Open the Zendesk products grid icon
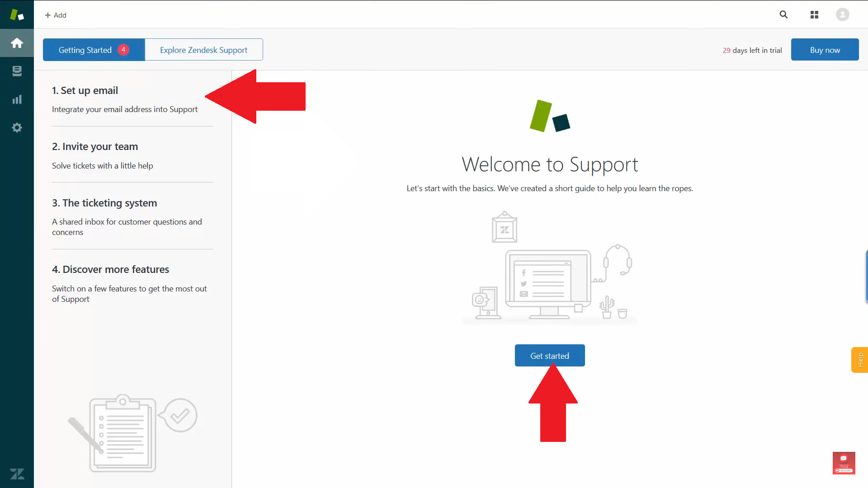The width and height of the screenshot is (868, 488). [814, 15]
